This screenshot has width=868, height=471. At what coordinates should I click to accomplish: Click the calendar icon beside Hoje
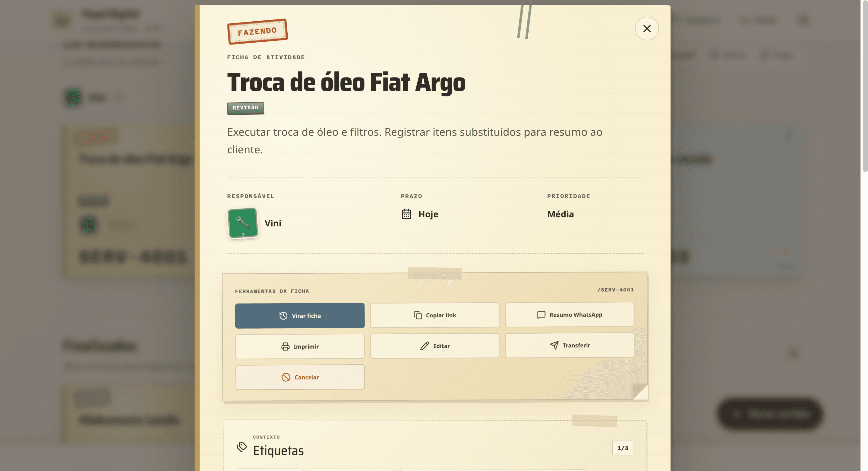pos(406,214)
